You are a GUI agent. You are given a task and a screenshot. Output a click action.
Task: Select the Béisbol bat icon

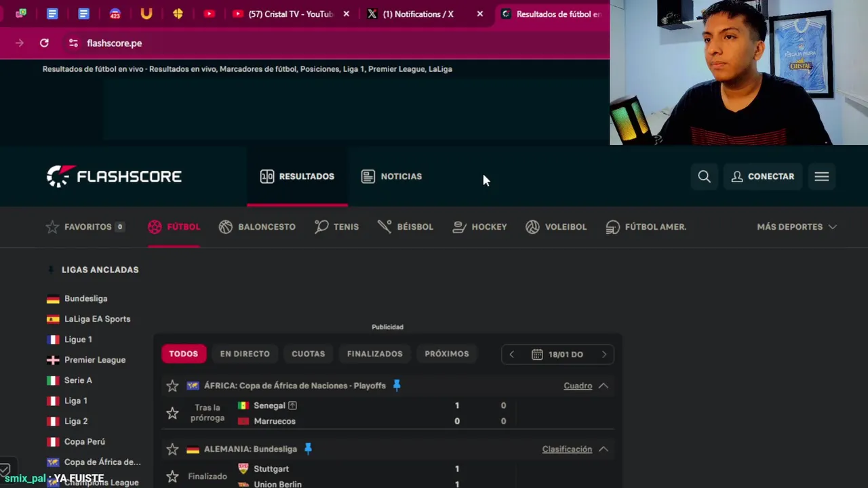coord(384,227)
